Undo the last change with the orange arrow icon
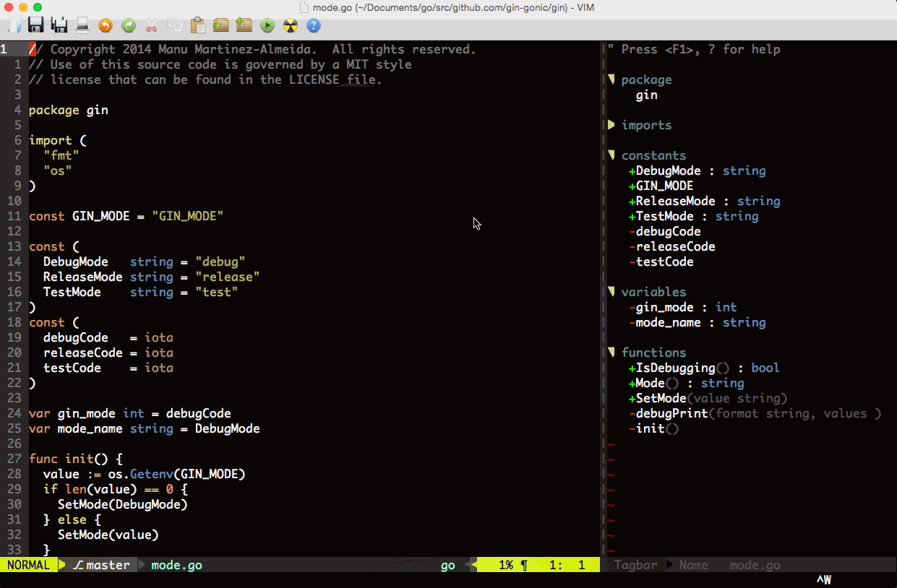897x588 pixels. coord(106,26)
